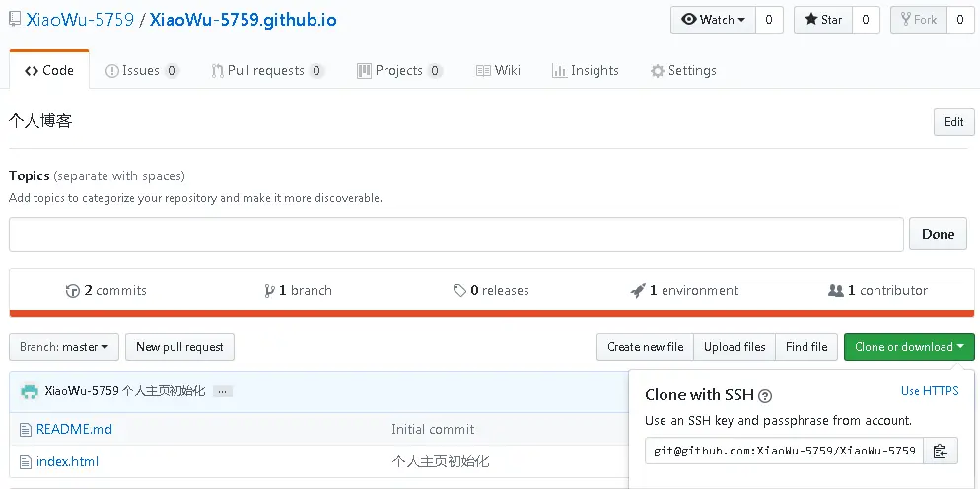Click the repository book icon beside XiaoWu-5759
The width and height of the screenshot is (980, 489).
[15, 20]
